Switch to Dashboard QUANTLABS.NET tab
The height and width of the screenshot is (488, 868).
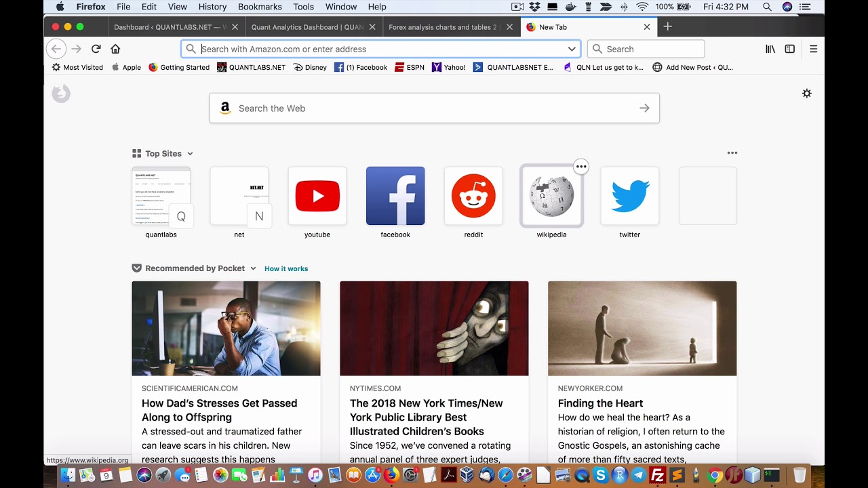(x=176, y=27)
